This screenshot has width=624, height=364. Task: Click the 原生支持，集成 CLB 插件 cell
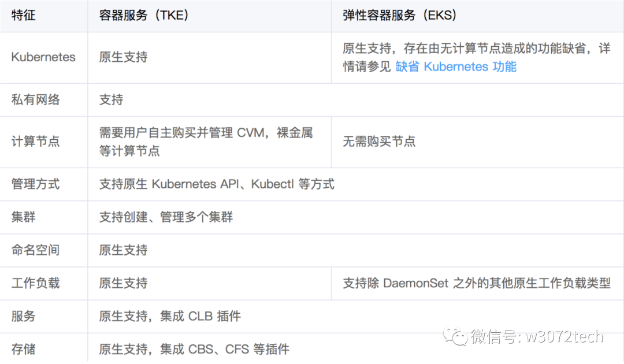click(170, 316)
